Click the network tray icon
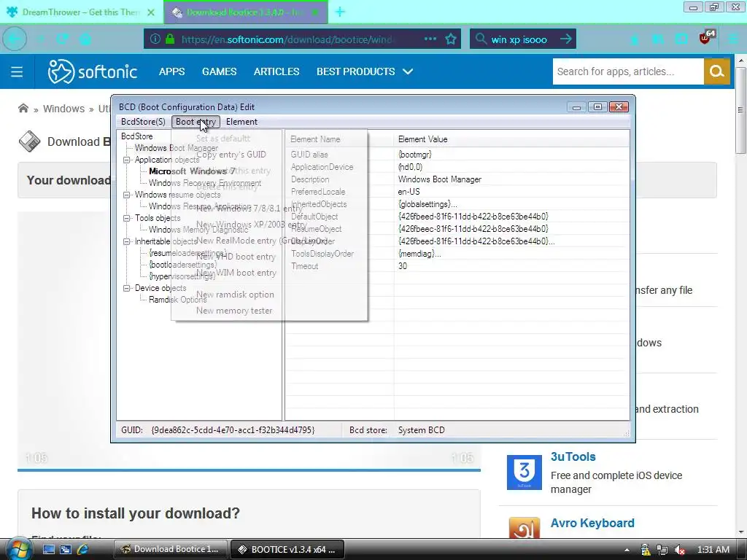Viewport: 747px width, 560px height. coord(662,550)
